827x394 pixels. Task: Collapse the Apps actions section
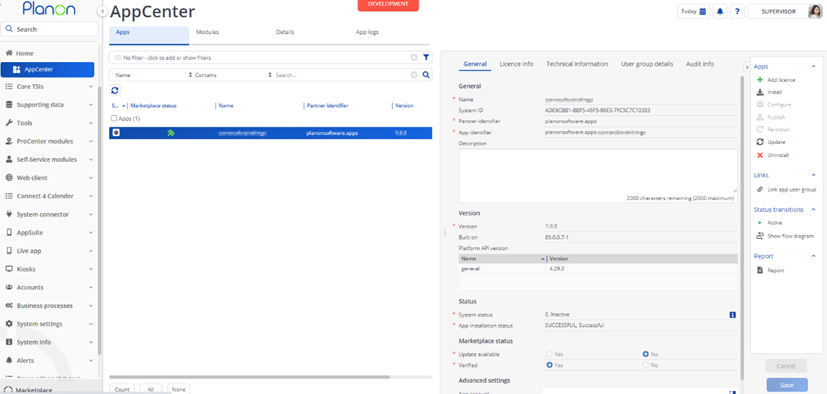point(813,66)
